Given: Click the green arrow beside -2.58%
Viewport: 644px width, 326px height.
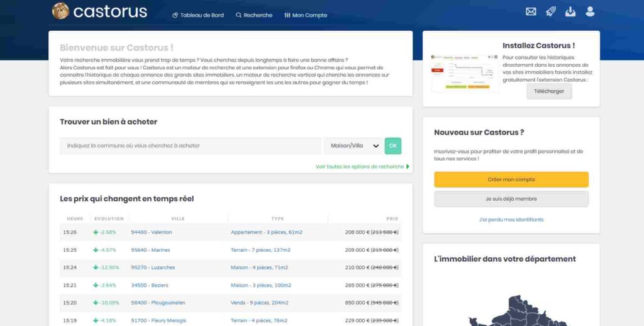Looking at the screenshot, I should [96, 232].
